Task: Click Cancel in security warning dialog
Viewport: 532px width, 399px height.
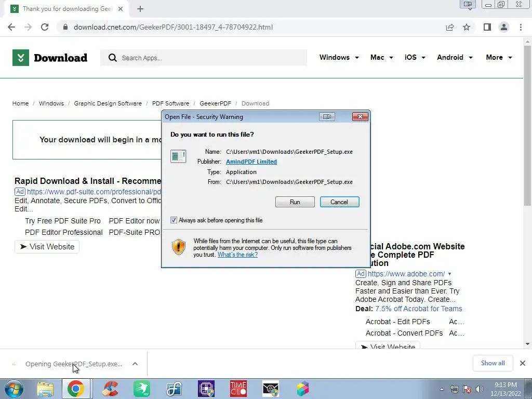Action: pyautogui.click(x=339, y=202)
